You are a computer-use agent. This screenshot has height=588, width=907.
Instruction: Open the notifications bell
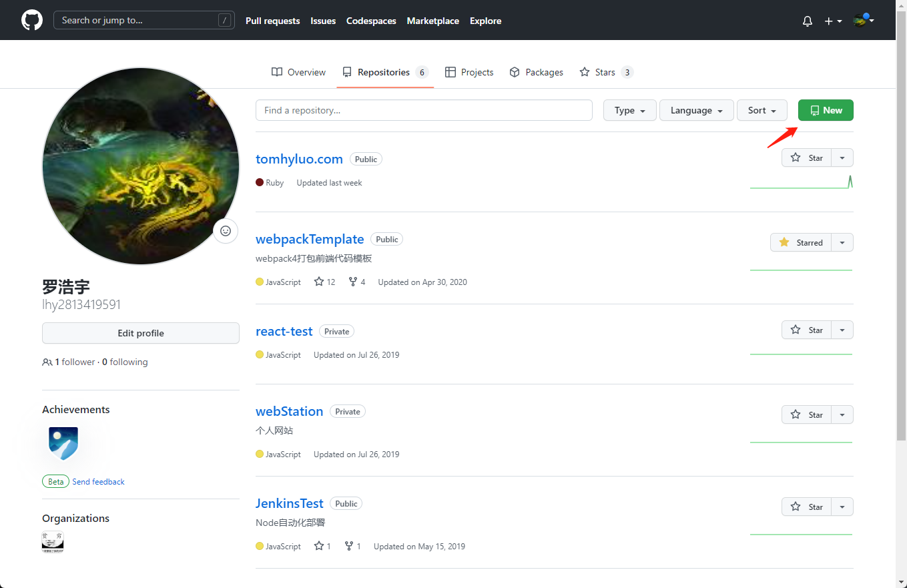pyautogui.click(x=807, y=21)
